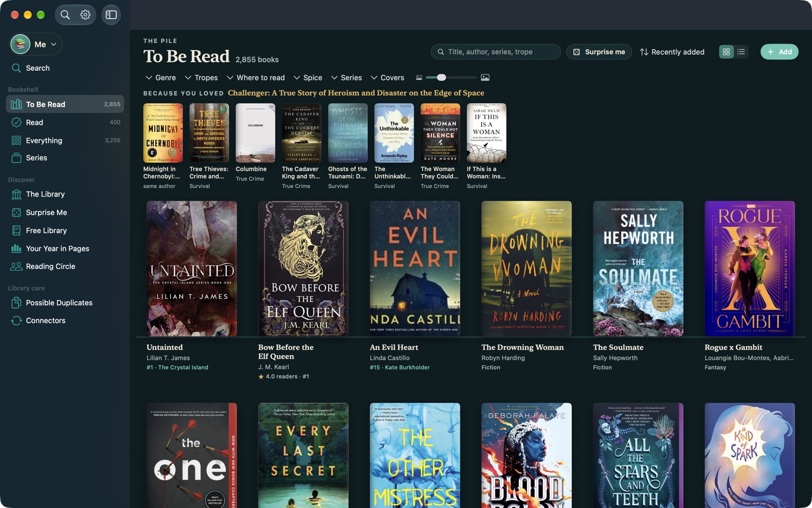
Task: Expand the Me account dropdown chevron
Action: (54, 44)
